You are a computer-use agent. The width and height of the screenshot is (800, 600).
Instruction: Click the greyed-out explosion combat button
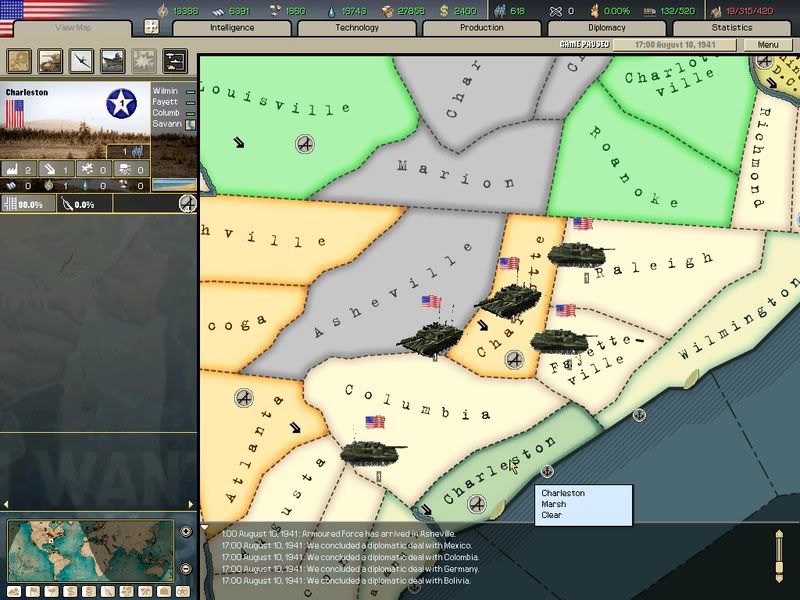point(144,61)
